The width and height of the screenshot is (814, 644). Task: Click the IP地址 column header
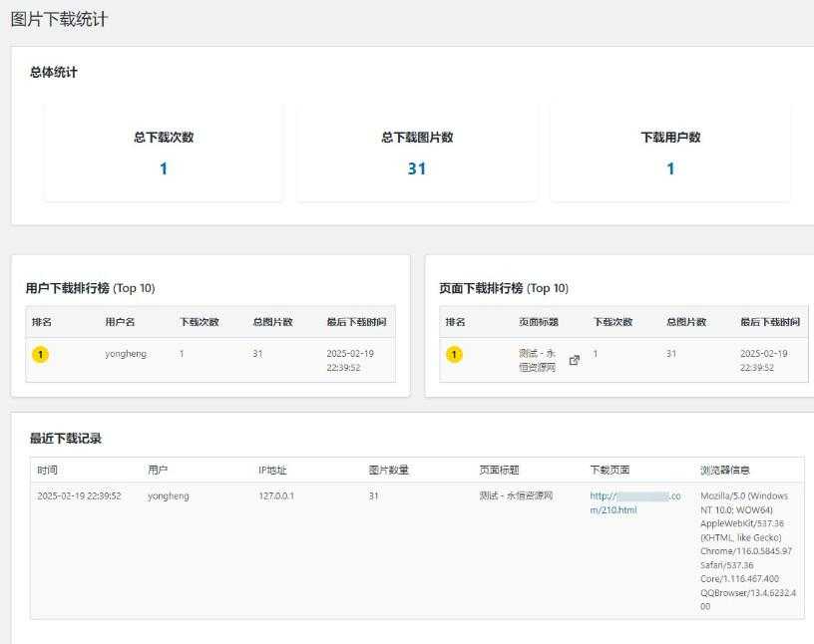272,470
